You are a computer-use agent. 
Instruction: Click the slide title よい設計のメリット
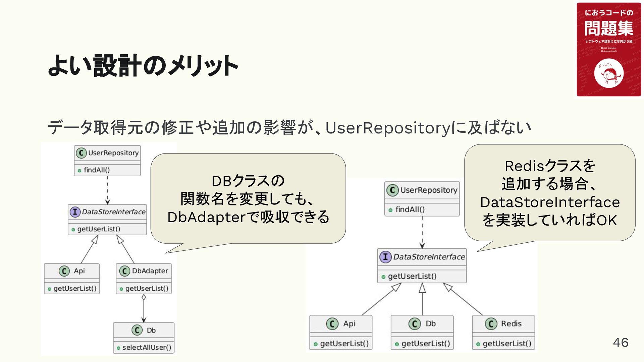coord(143,66)
